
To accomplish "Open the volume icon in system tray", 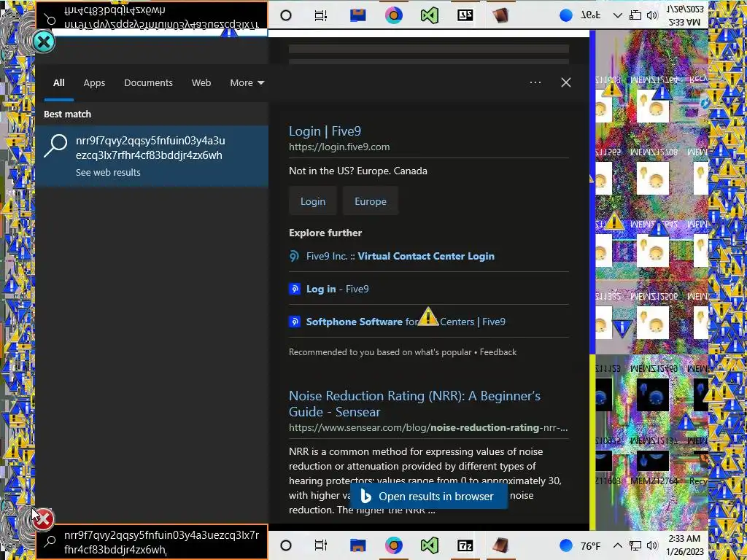I will 652,545.
